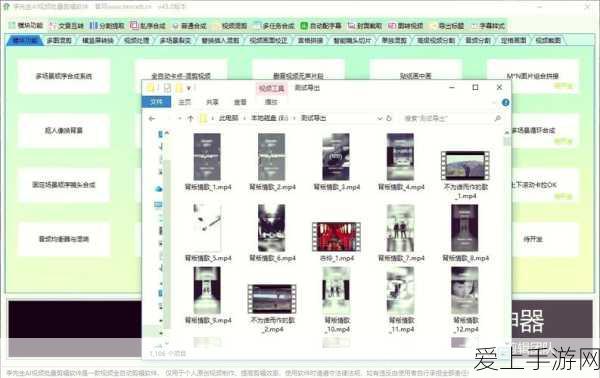The height and width of the screenshot is (378, 600).
Task: Click the 多场景顺序合成系统 module button
Action: click(64, 76)
